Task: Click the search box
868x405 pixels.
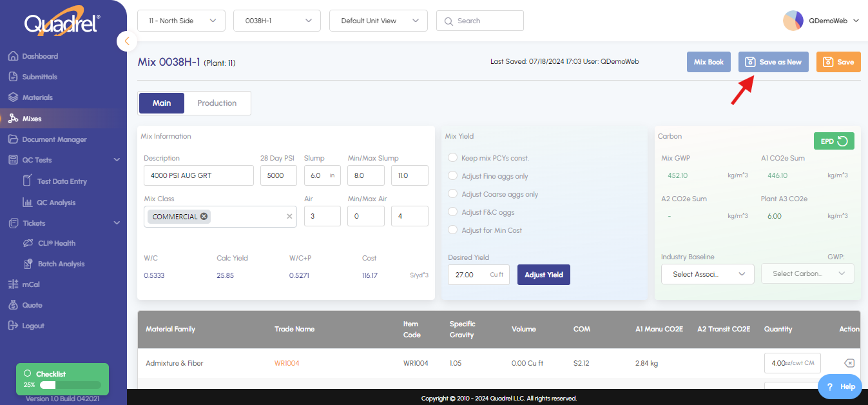Action: (x=480, y=21)
